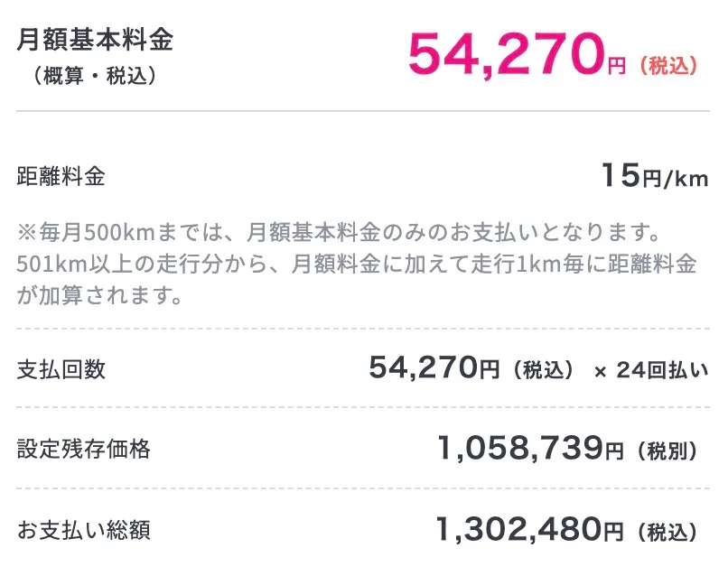Click the （税別） tax-excluded label
The image size is (728, 576).
click(x=668, y=449)
